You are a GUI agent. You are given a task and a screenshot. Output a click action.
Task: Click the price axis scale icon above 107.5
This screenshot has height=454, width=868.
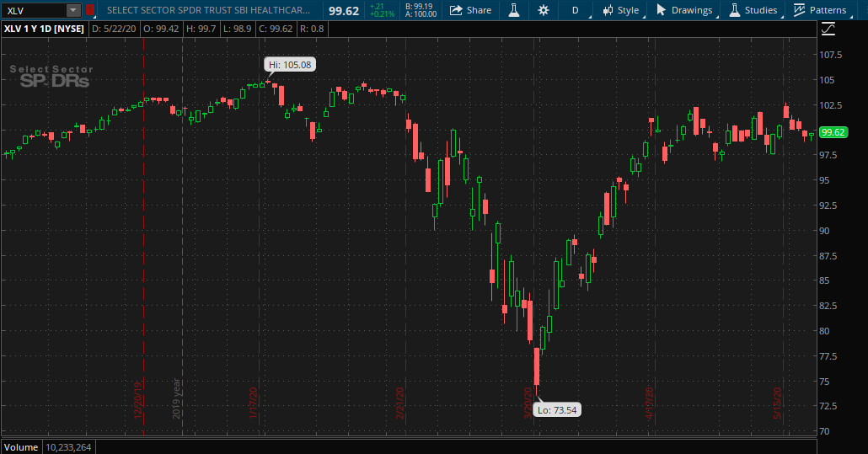point(828,29)
